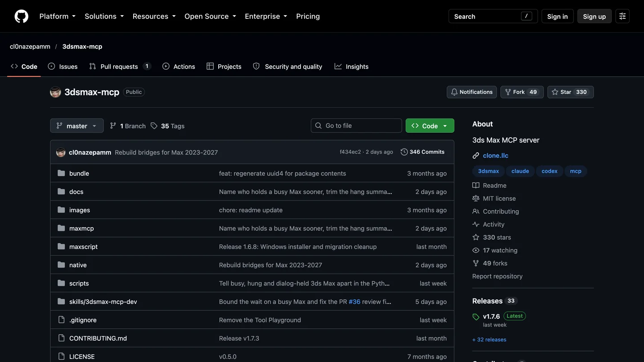The width and height of the screenshot is (644, 362).
Task: Open the images folder
Action: (x=80, y=210)
